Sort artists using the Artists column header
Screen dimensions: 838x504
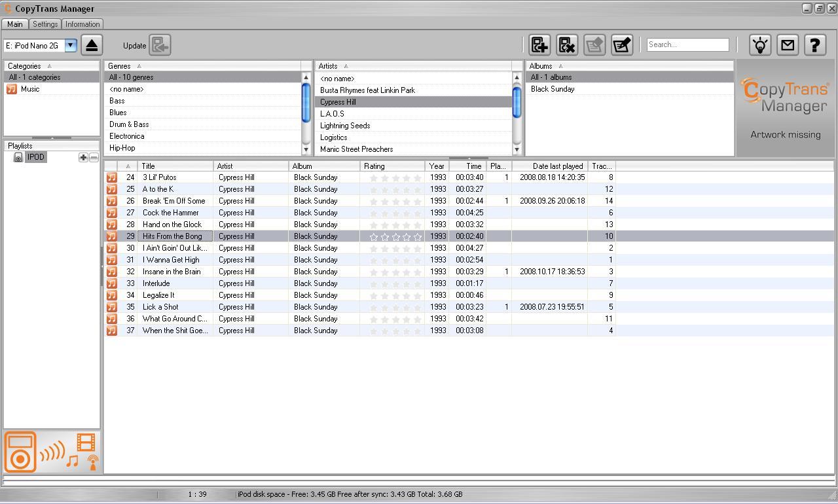(x=329, y=65)
